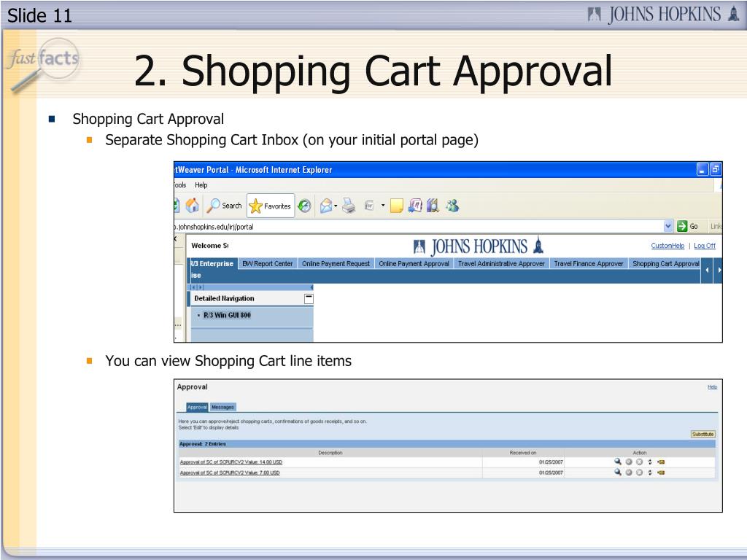Switch to the Online Payment Approval tab

coord(414,263)
